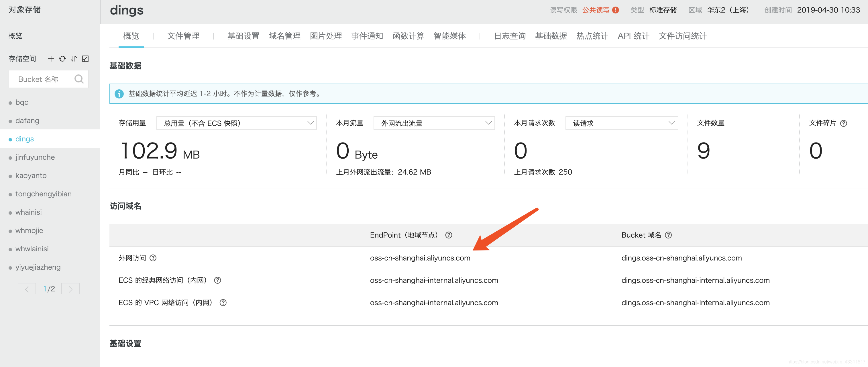Click 上月请求次数 250 text
Image resolution: width=868 pixels, height=367 pixels.
coord(543,172)
